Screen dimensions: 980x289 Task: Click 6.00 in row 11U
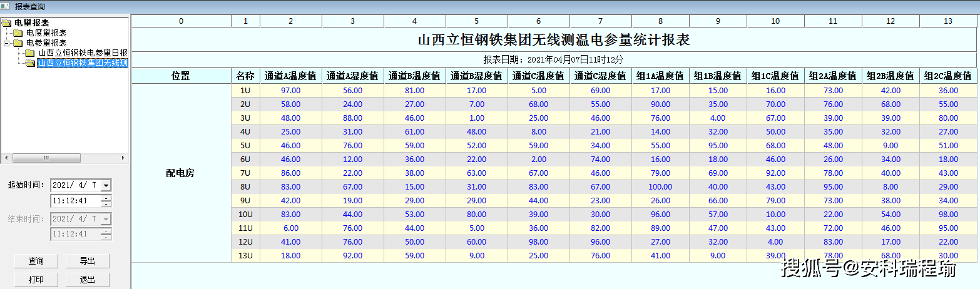(291, 228)
